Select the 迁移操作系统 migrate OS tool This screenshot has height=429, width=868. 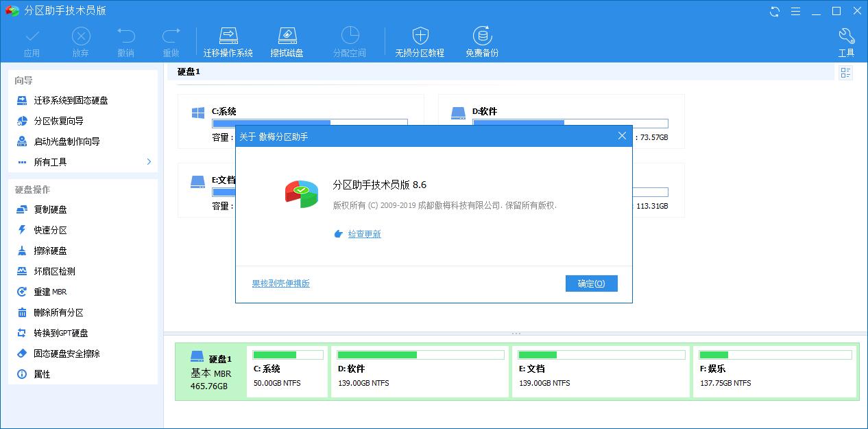(228, 40)
